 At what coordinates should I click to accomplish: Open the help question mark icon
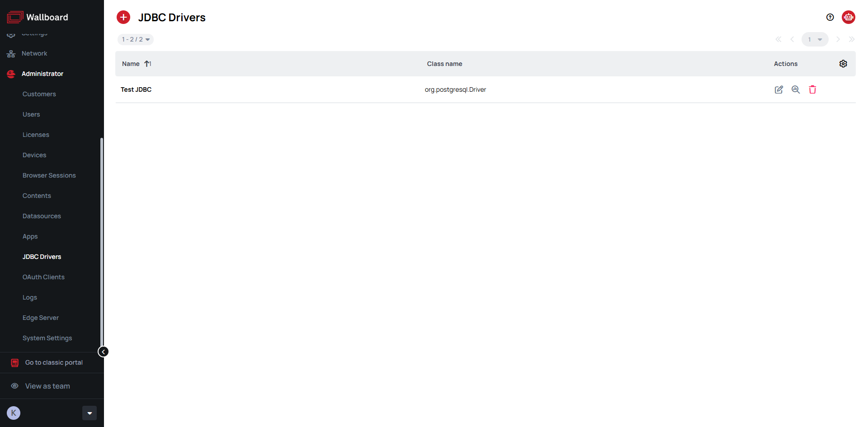point(830,17)
